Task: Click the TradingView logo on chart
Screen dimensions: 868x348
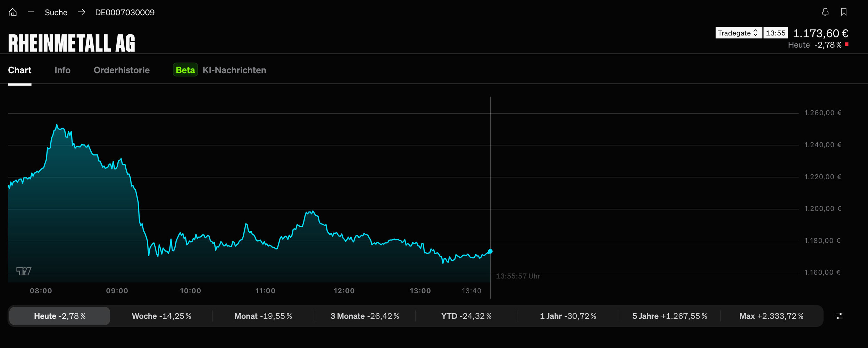Action: tap(24, 271)
